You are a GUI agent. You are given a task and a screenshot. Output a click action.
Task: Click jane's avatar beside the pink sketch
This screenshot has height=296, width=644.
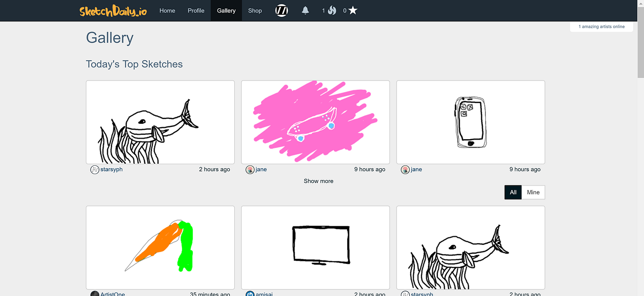coord(250,169)
